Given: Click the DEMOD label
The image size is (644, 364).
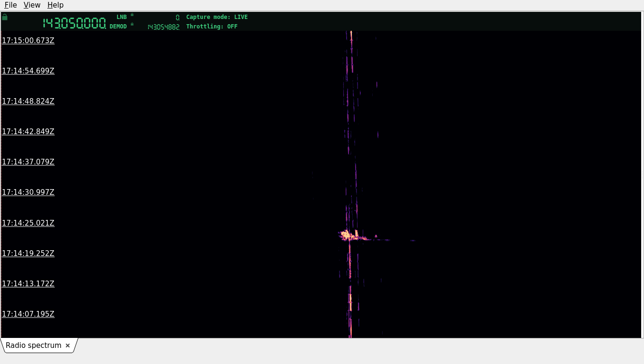Looking at the screenshot, I should click(118, 27).
